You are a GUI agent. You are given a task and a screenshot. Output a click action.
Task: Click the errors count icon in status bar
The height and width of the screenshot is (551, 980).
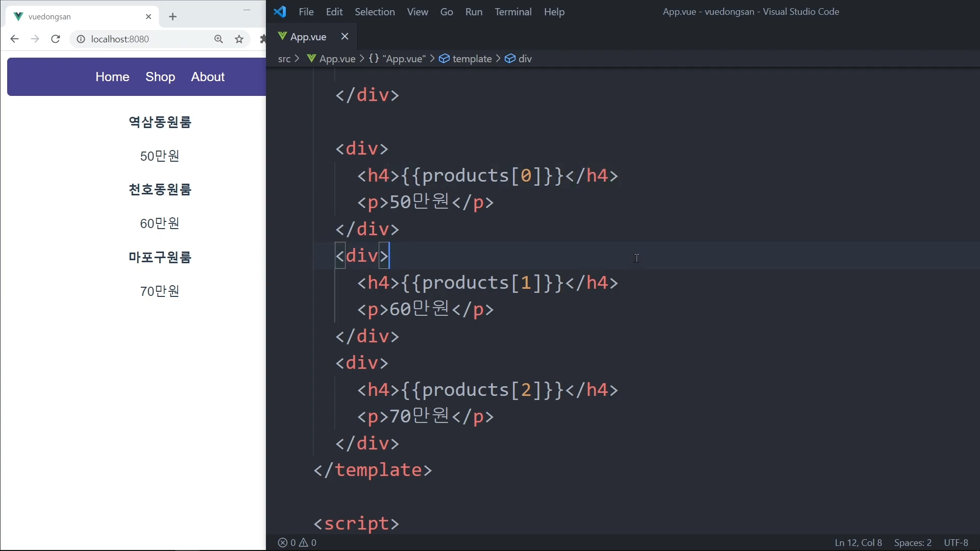tap(283, 543)
